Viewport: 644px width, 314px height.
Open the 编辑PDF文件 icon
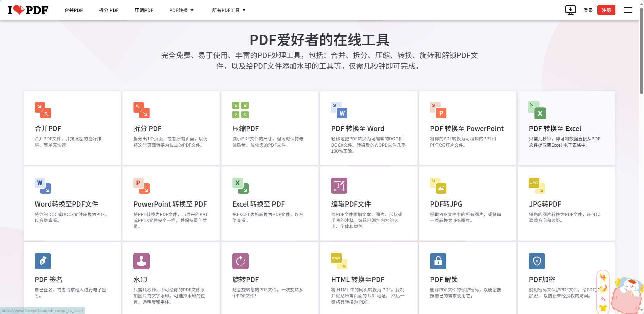(x=339, y=186)
